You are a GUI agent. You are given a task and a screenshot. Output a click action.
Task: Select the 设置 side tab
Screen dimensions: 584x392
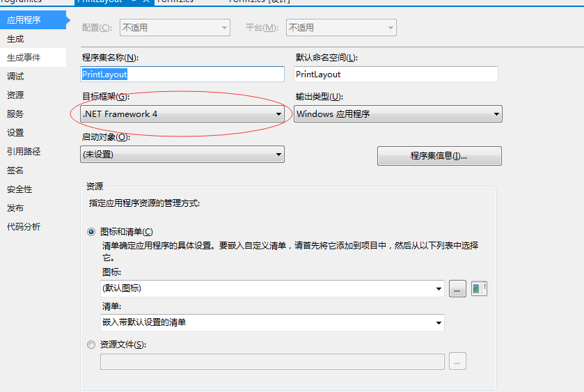tap(33, 133)
